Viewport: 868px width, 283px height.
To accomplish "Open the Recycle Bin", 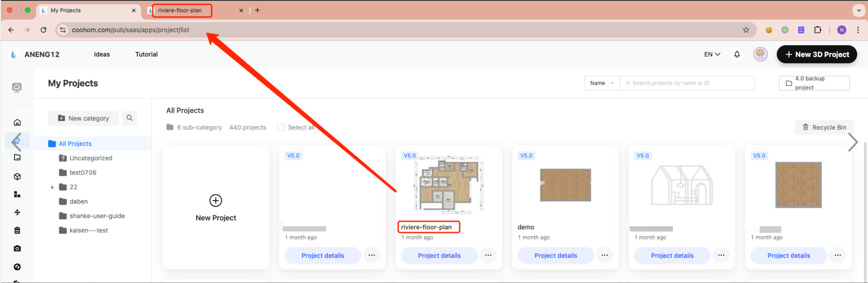I will pos(824,127).
